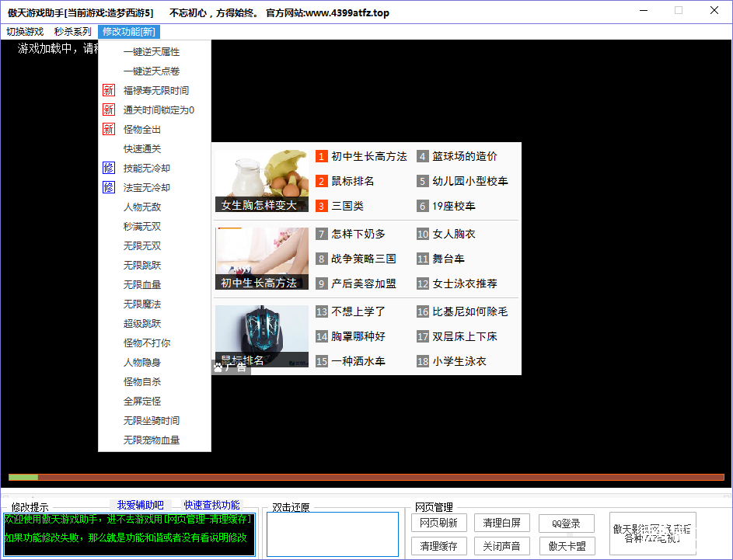This screenshot has height=560, width=733.
Task: Click inside the 双击还原 list box
Action: coord(333,534)
